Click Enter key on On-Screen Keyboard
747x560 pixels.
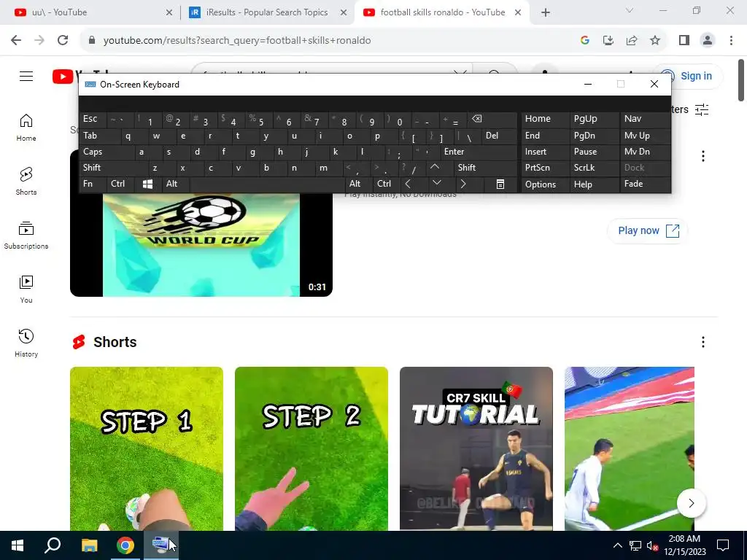(x=479, y=152)
